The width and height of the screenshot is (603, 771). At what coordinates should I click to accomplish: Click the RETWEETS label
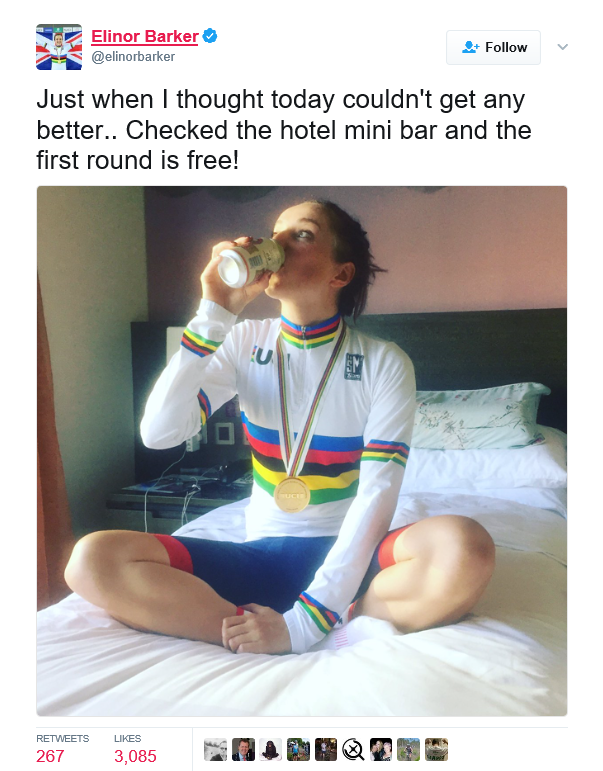coord(62,739)
